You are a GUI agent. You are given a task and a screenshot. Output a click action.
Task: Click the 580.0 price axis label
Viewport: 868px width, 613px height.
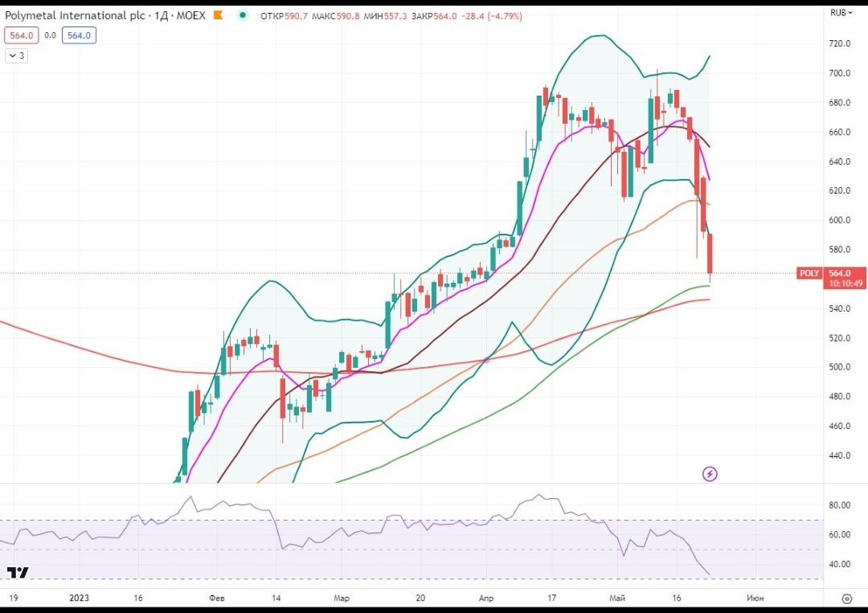(x=840, y=250)
